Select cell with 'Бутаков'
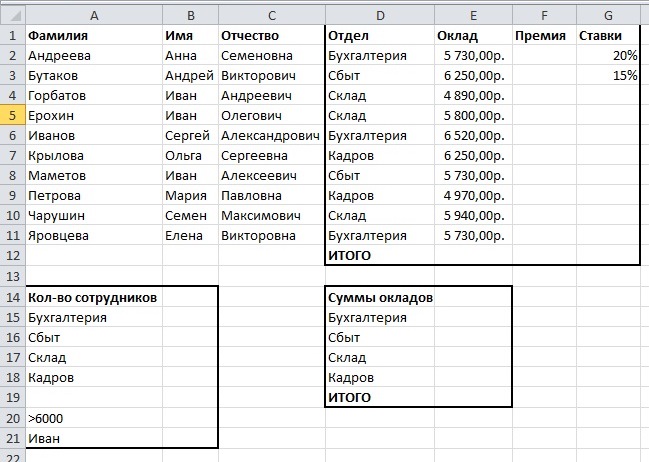The width and height of the screenshot is (649, 462). pyautogui.click(x=94, y=75)
